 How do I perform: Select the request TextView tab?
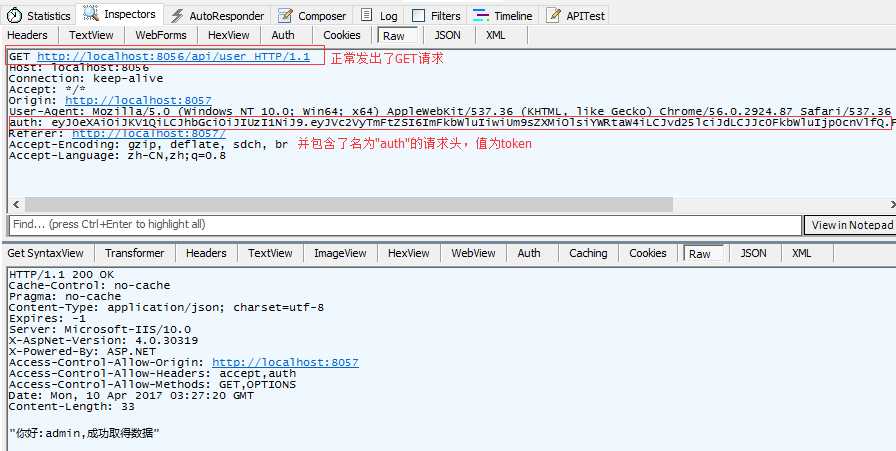click(91, 35)
